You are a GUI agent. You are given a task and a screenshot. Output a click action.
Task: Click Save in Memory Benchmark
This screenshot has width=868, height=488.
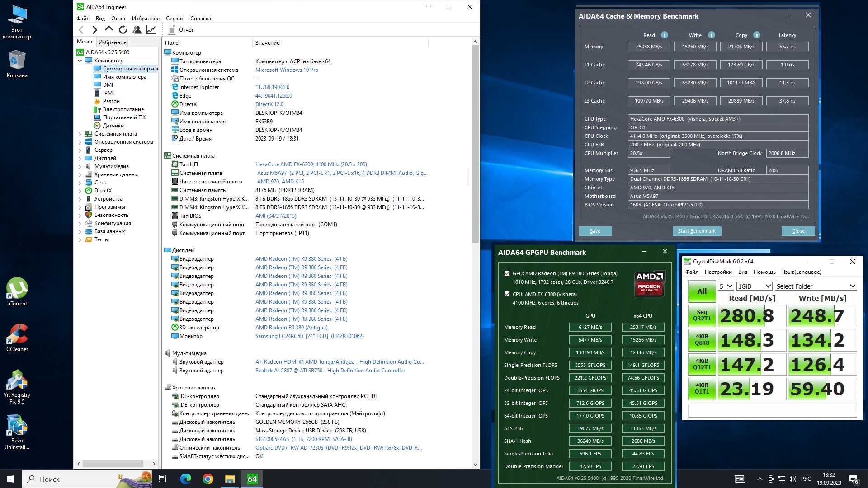click(x=595, y=231)
